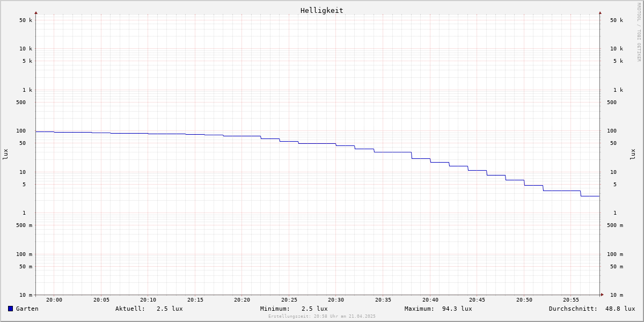Click the '20:25' time axis label
Screen dimensions: 644x322
(289, 300)
